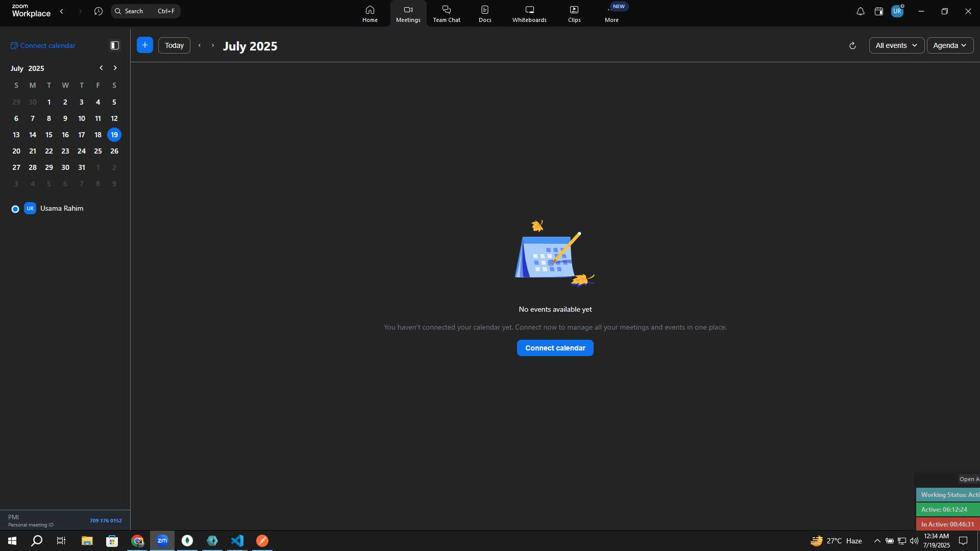980x551 pixels.
Task: Switch to the Meetings tab
Action: (408, 14)
